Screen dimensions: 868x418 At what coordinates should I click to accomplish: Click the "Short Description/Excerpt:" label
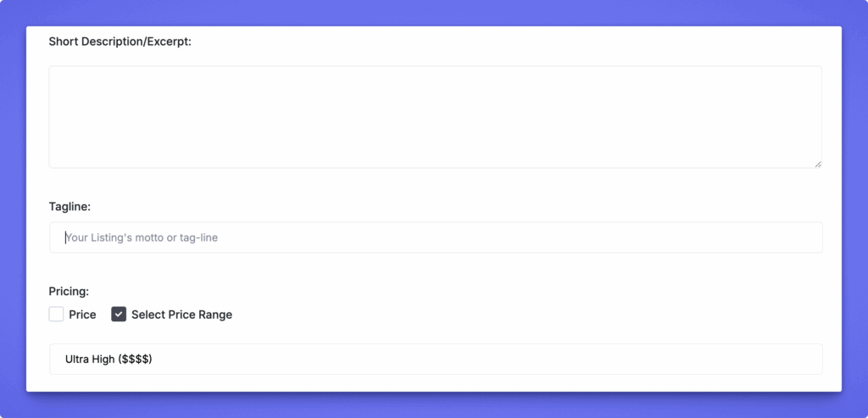[120, 41]
